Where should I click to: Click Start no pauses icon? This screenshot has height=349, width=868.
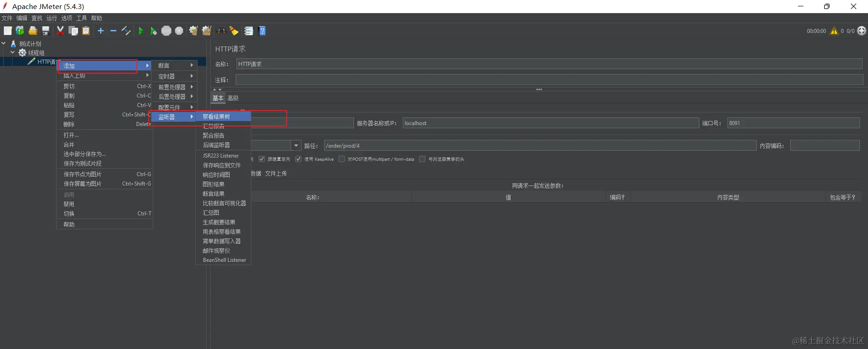click(154, 31)
